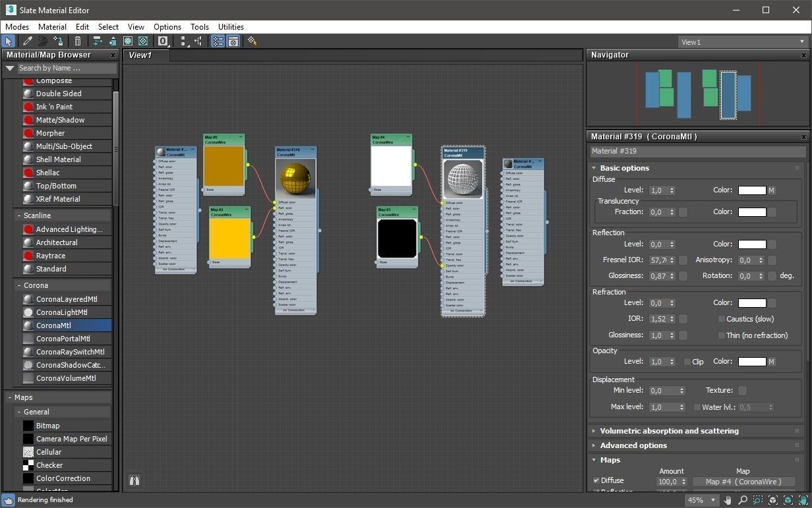
Task: Enable Thin (no refraction) checkbox
Action: click(722, 335)
